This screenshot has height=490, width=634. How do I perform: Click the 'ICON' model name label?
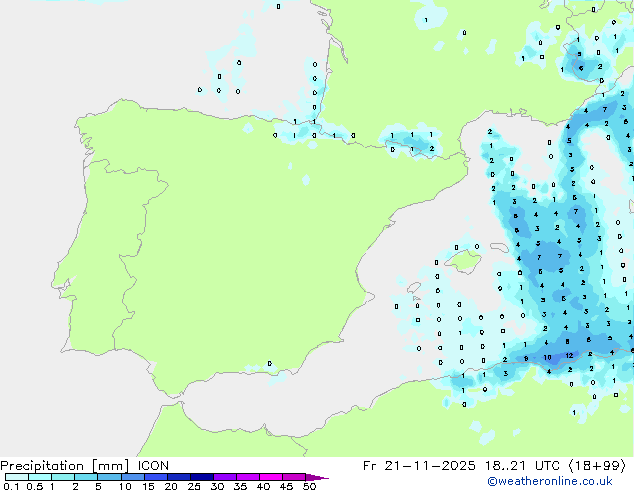[x=153, y=466]
